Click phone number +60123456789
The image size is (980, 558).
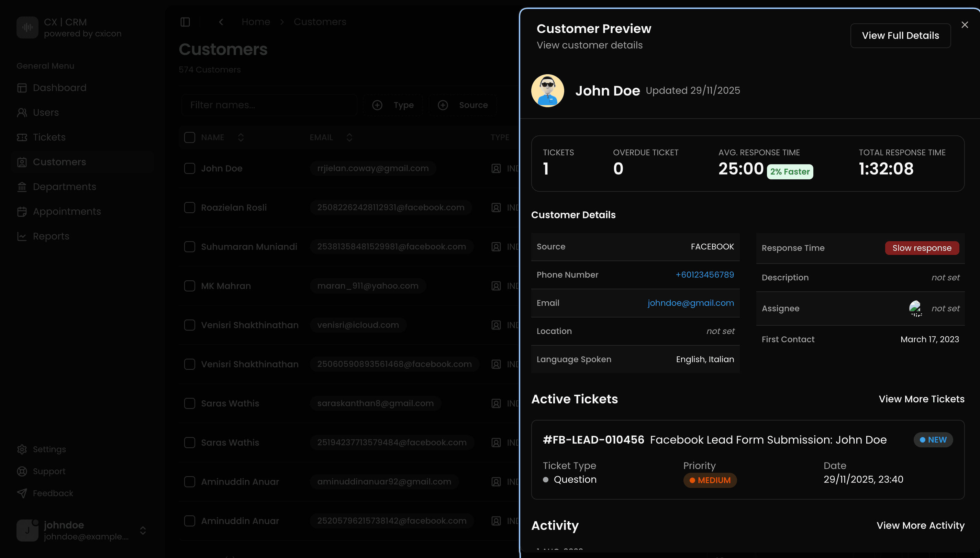704,275
